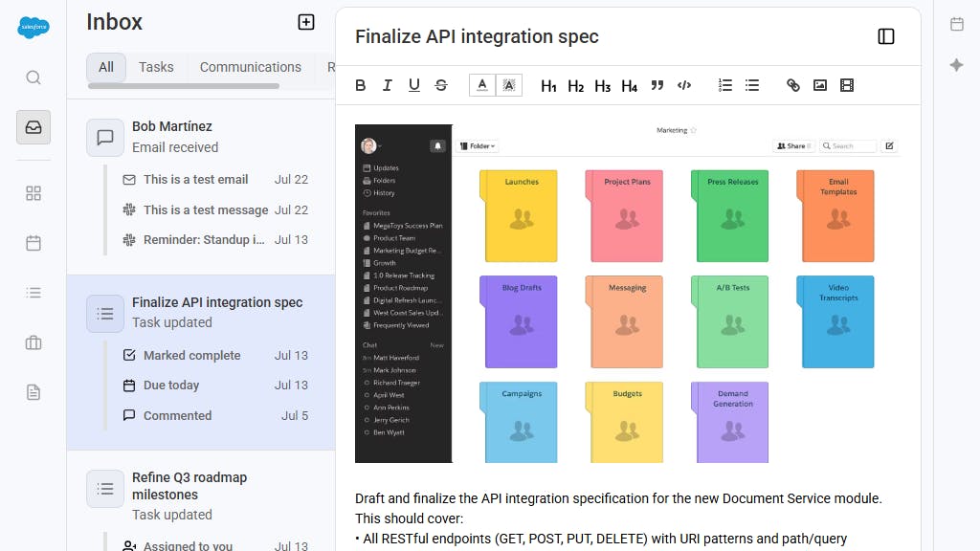Open the Bob Martínez email item
980x551 pixels.
[201, 137]
